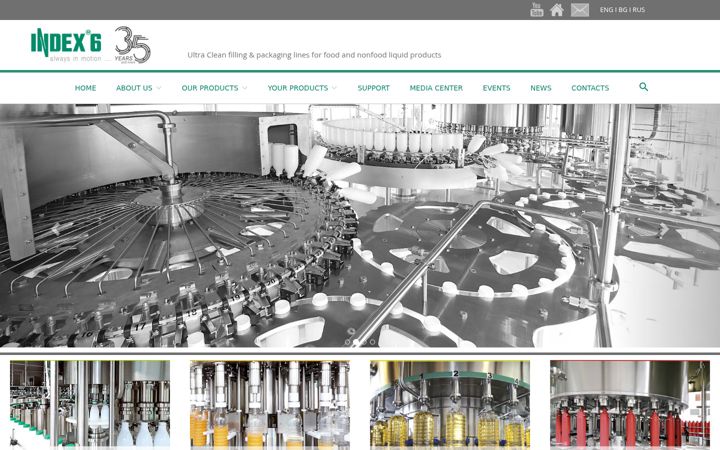
Task: Open the white milk bottles thumbnail
Action: click(x=90, y=404)
